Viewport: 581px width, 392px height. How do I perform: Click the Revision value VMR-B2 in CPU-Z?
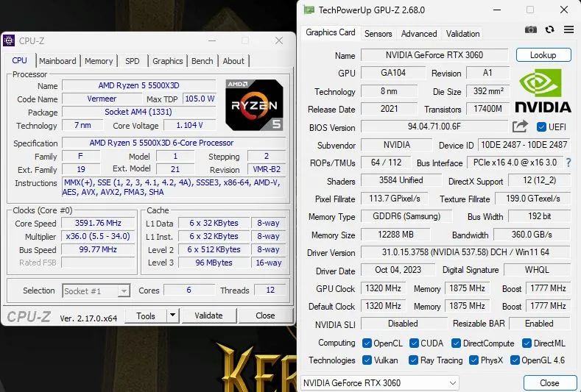267,170
